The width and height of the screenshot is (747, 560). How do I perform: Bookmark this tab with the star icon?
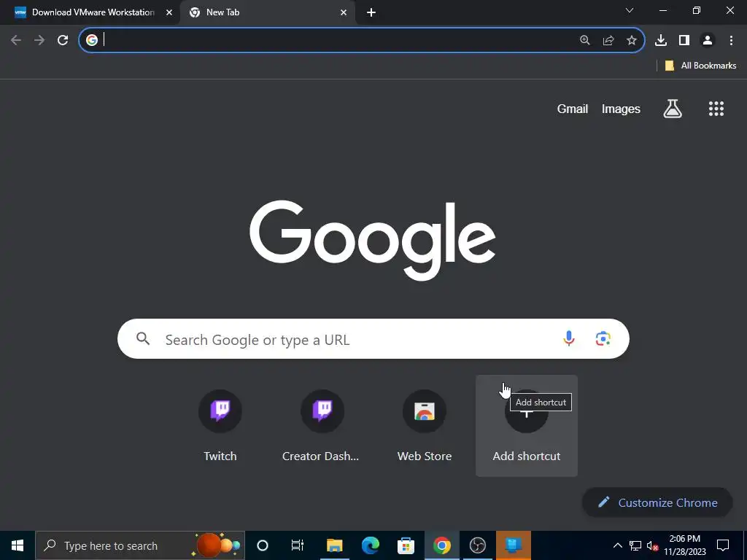point(632,40)
